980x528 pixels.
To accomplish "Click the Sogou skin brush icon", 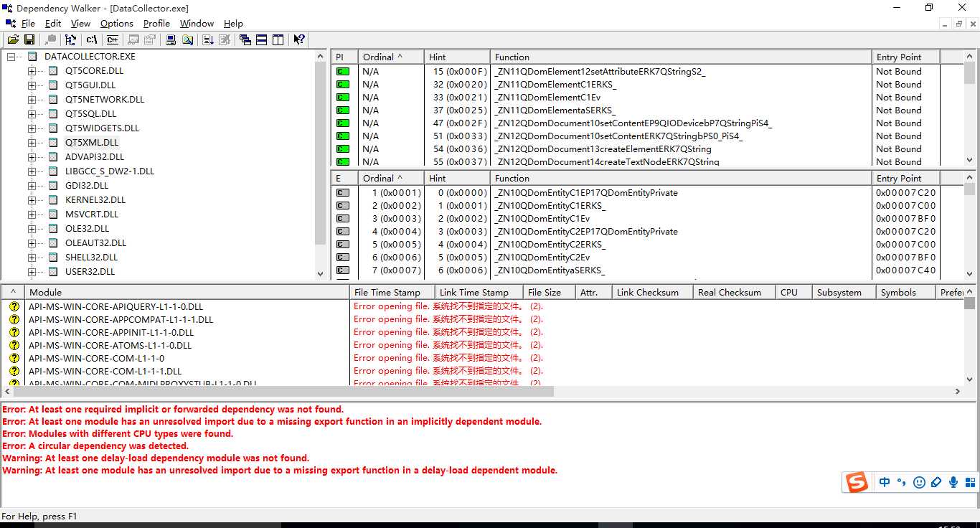I will coord(936,482).
